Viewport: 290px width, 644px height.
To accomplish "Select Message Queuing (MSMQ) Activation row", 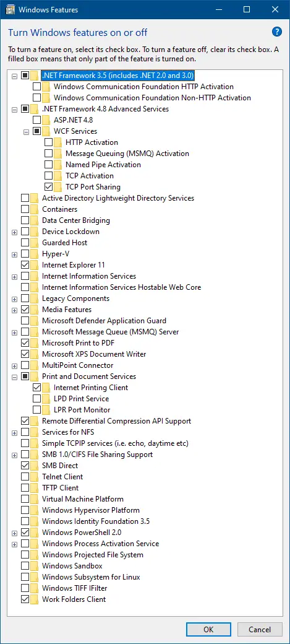I will click(x=127, y=154).
